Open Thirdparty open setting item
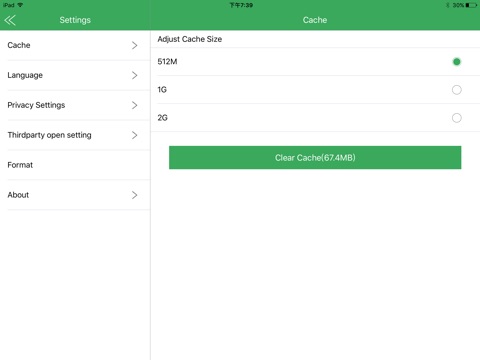The height and width of the screenshot is (360, 480). click(75, 135)
